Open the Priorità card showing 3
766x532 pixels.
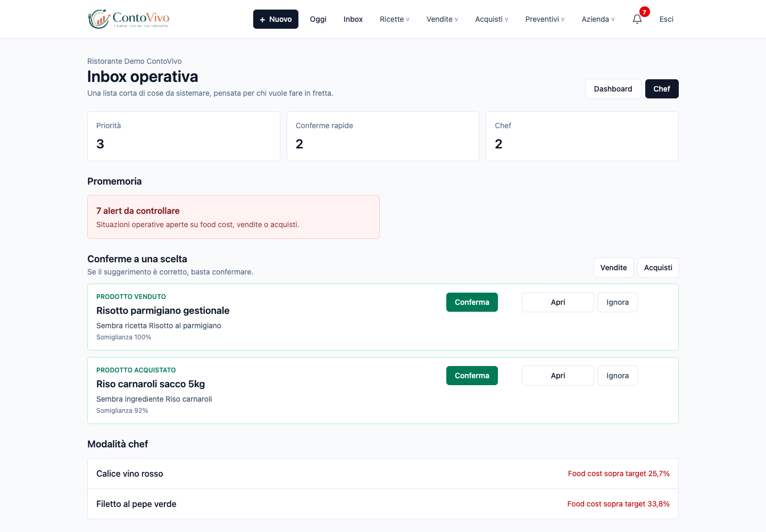point(184,136)
